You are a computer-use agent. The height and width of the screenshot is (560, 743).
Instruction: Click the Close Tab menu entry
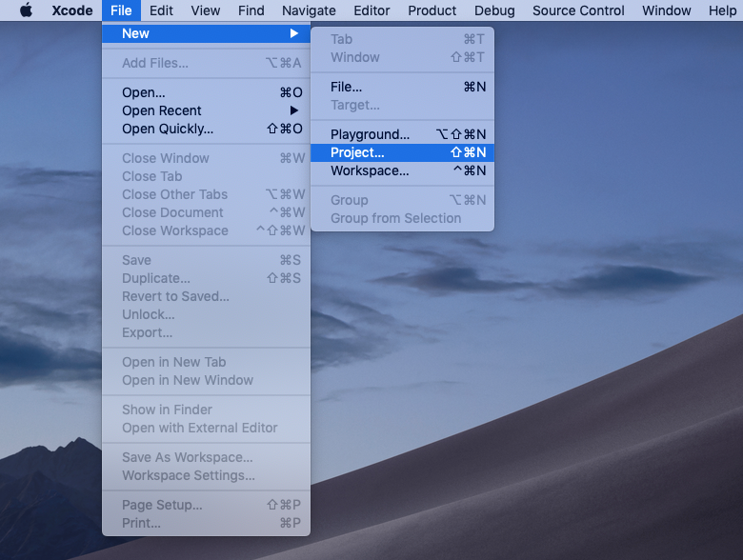[206, 176]
